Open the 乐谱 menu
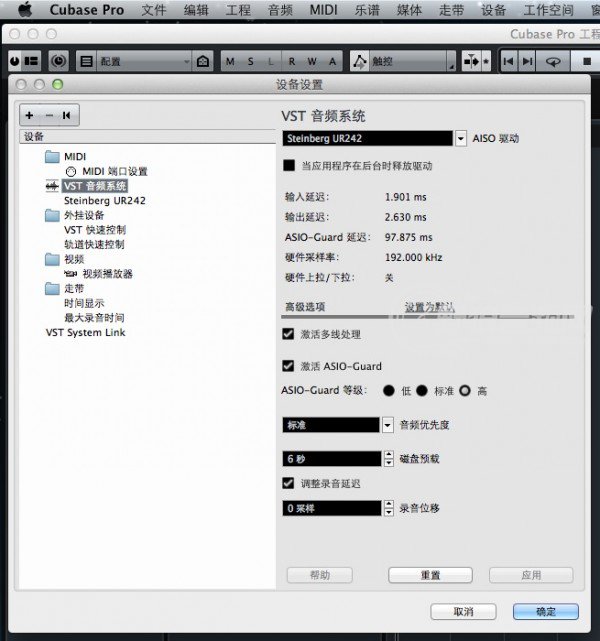This screenshot has height=641, width=600. [367, 9]
